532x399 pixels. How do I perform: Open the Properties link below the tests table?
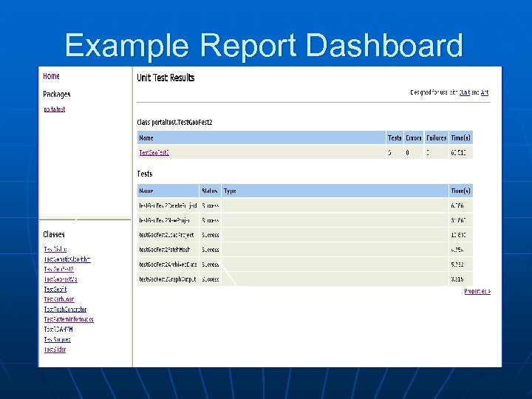pos(477,291)
